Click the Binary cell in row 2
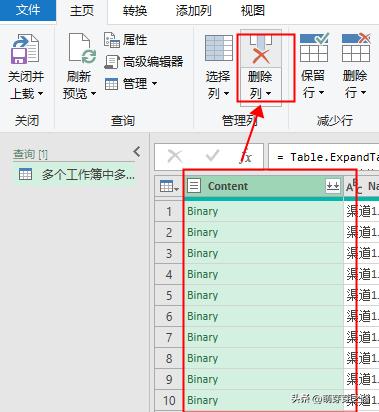 [x=263, y=232]
